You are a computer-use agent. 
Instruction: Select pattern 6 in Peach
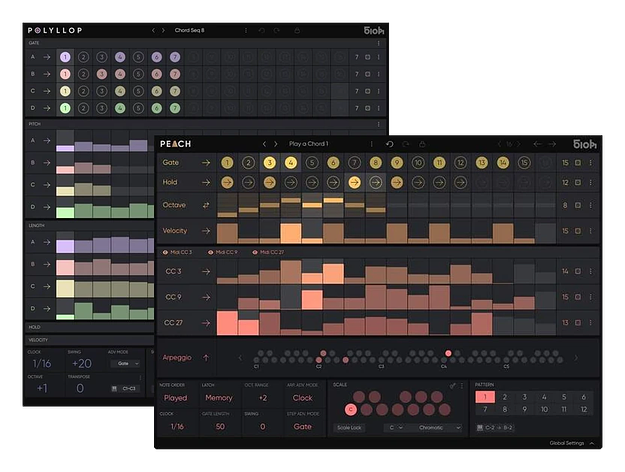point(584,397)
